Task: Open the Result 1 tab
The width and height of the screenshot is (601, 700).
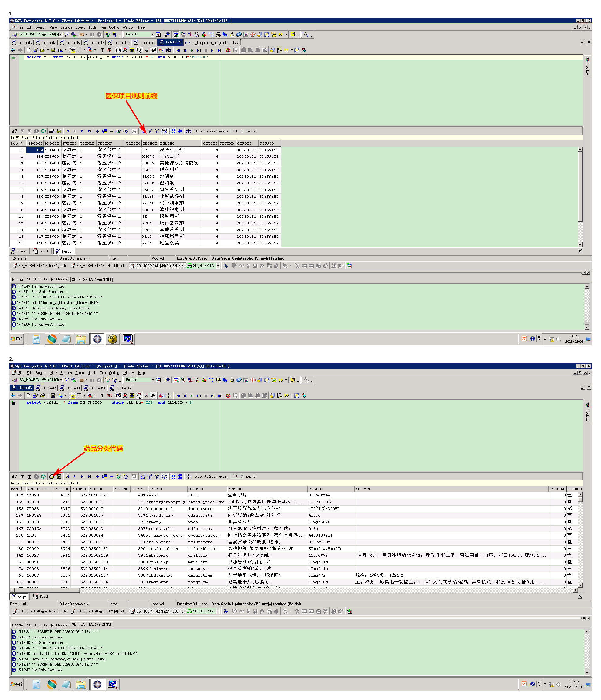Action: 67,252
